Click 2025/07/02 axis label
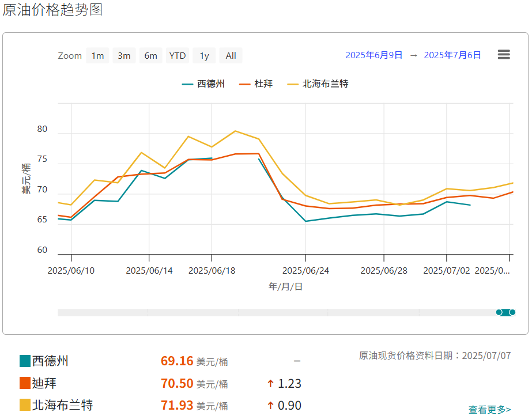Image resolution: width=532 pixels, height=416 pixels. (x=447, y=271)
